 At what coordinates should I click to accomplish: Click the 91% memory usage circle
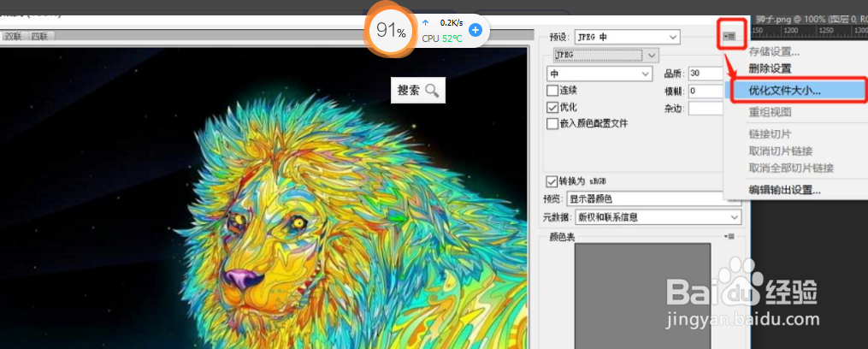[x=390, y=31]
